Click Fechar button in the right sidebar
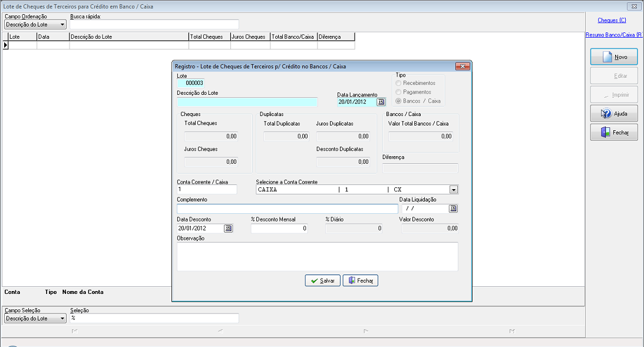This screenshot has width=644, height=347. (614, 132)
